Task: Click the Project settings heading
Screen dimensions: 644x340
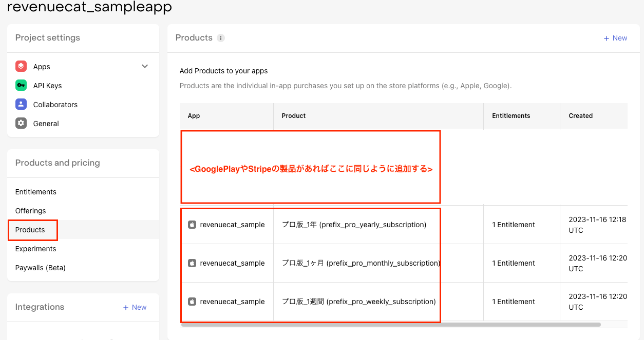Action: point(48,37)
